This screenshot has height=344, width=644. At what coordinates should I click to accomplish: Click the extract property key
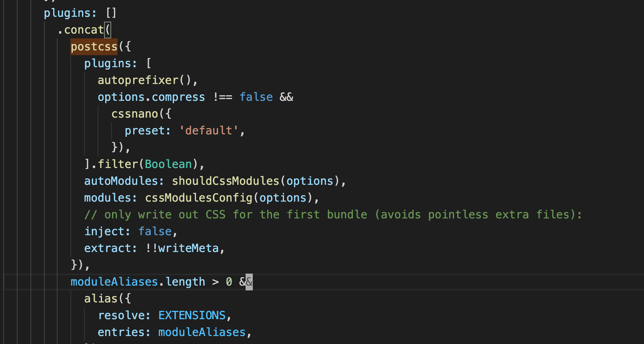pyautogui.click(x=108, y=248)
